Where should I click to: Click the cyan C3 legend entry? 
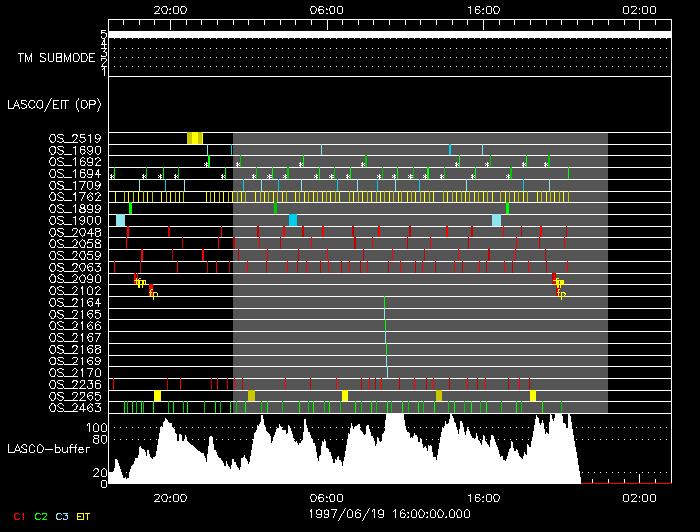coord(62,517)
